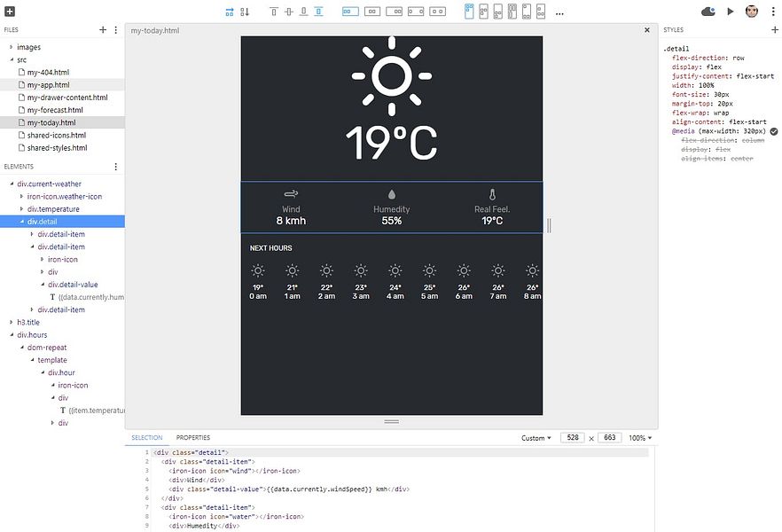Align content flex-start icon

pos(469,12)
